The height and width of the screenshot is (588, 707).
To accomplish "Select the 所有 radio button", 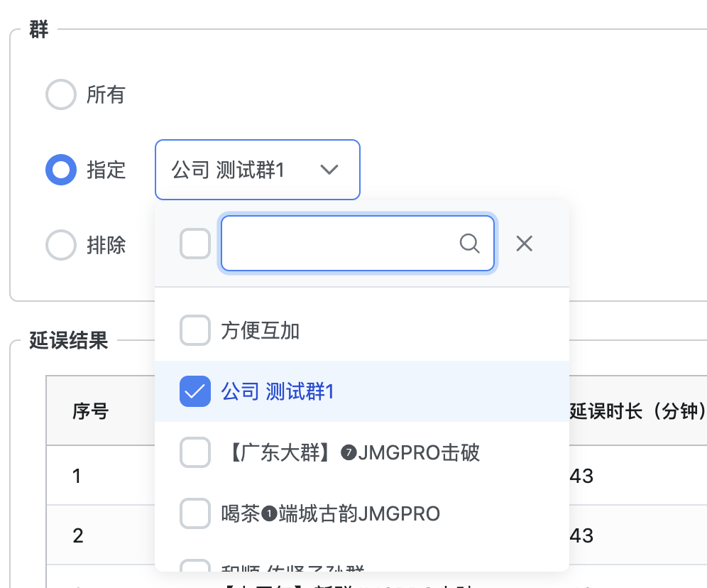I will [61, 94].
